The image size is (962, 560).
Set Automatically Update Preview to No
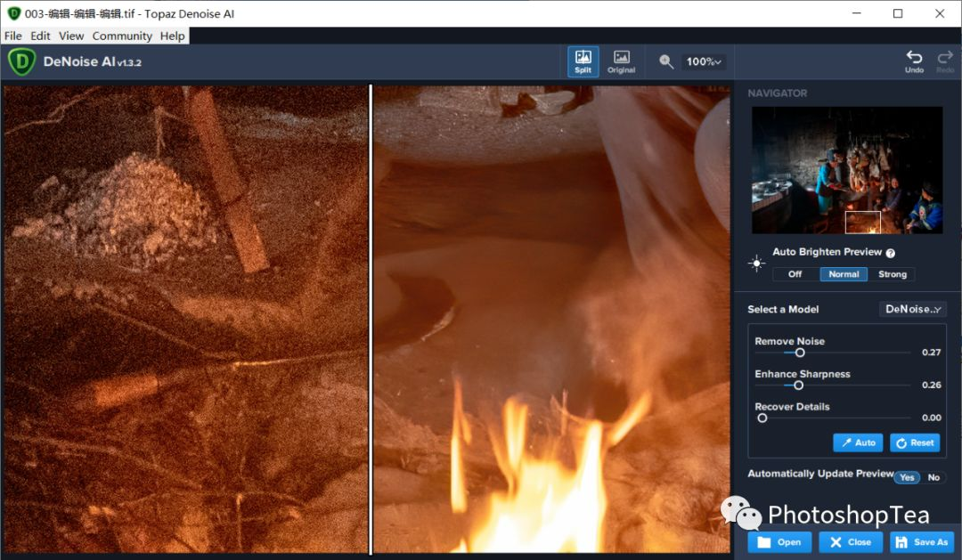933,477
